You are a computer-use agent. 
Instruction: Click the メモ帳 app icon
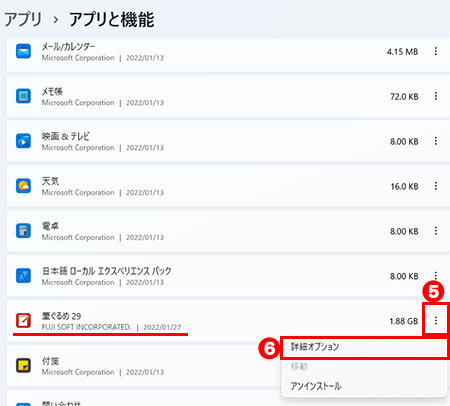pos(23,96)
